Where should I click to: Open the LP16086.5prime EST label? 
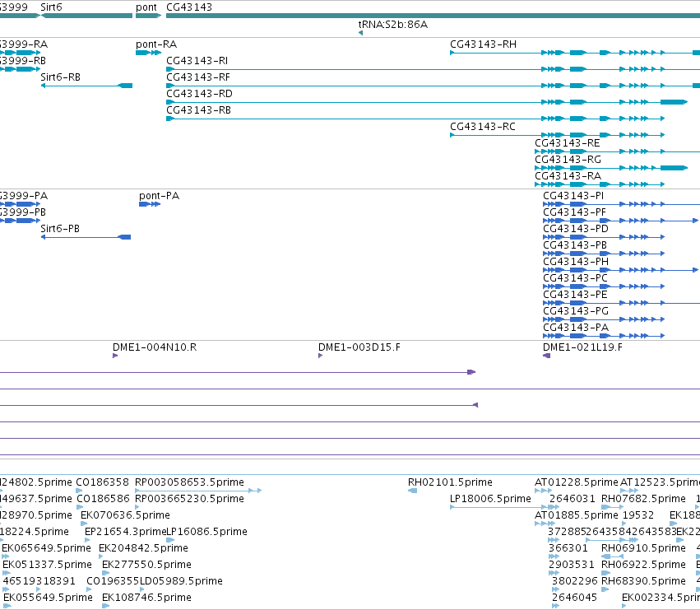[x=206, y=532]
